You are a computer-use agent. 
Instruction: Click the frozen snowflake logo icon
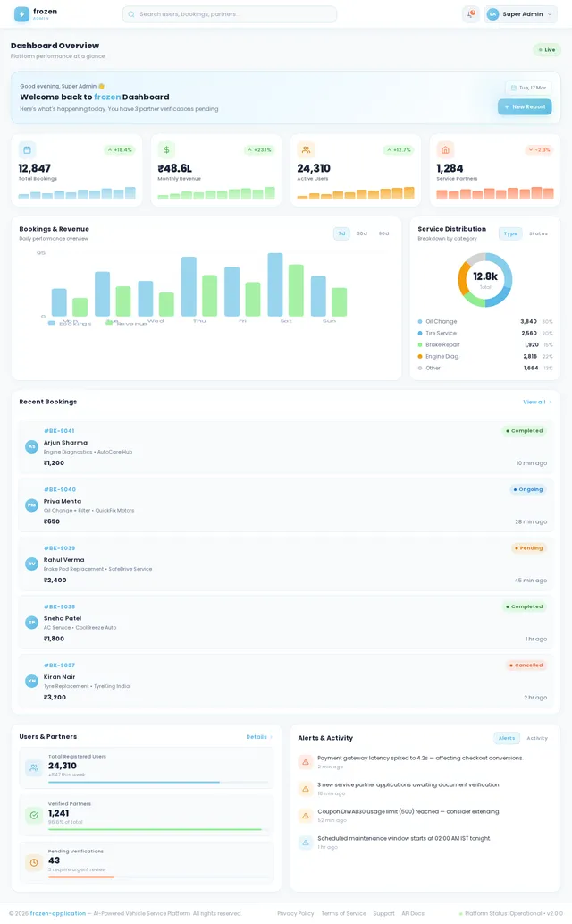coord(21,14)
